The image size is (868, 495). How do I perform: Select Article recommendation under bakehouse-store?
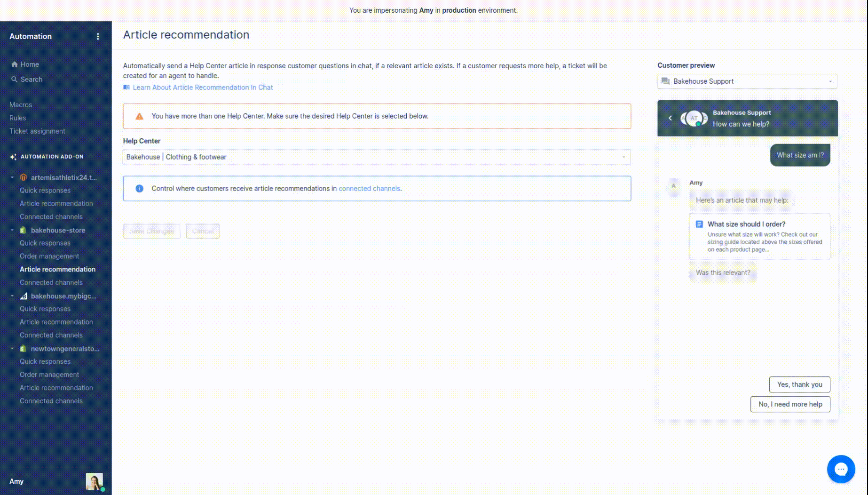point(57,270)
